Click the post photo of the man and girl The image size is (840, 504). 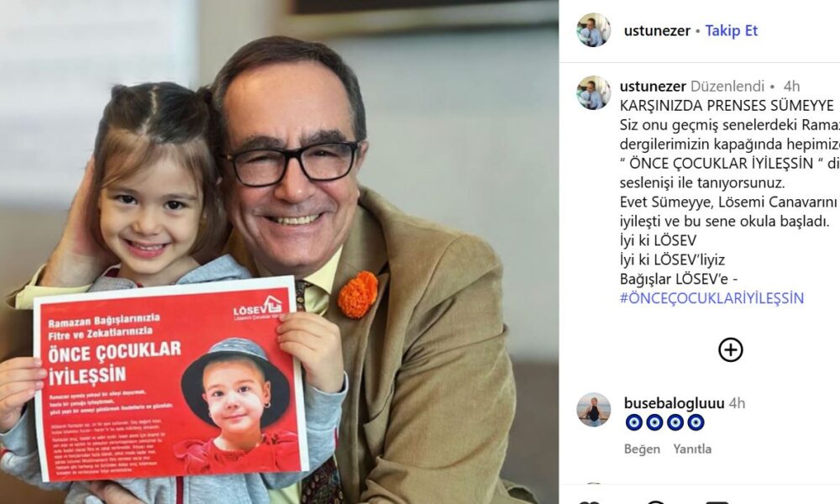point(279,252)
